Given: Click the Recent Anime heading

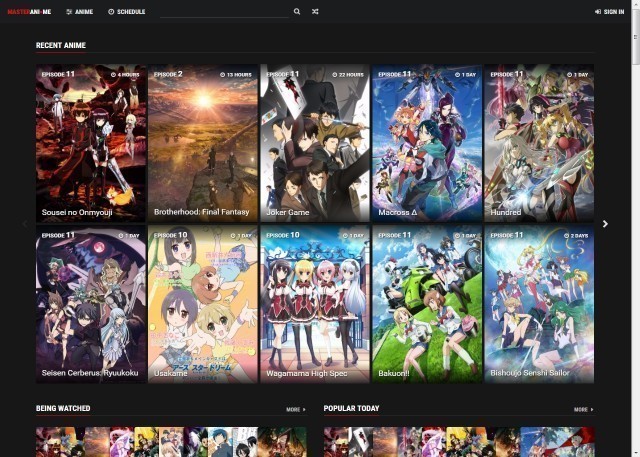Looking at the screenshot, I should pos(61,45).
